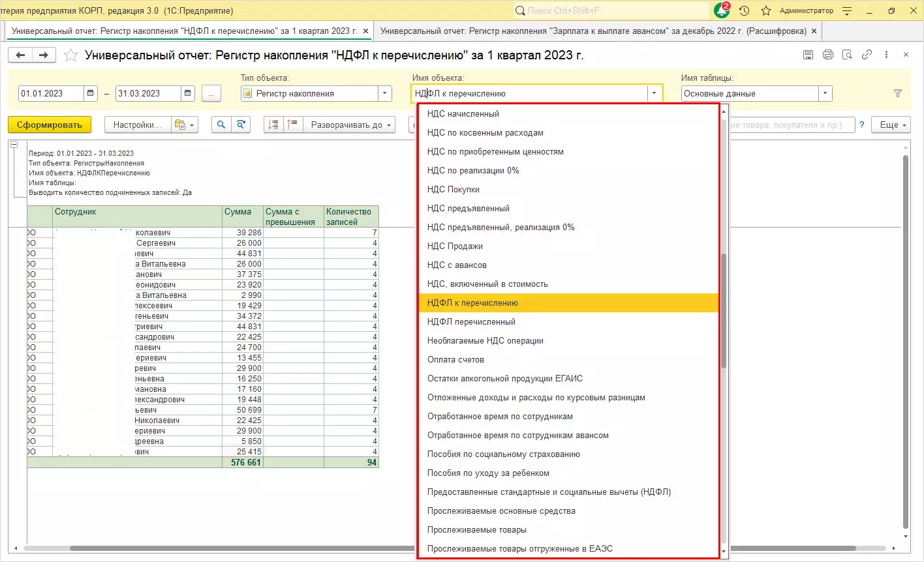
Task: Switch to Зарплата к выплате авансом tab
Action: tap(593, 31)
